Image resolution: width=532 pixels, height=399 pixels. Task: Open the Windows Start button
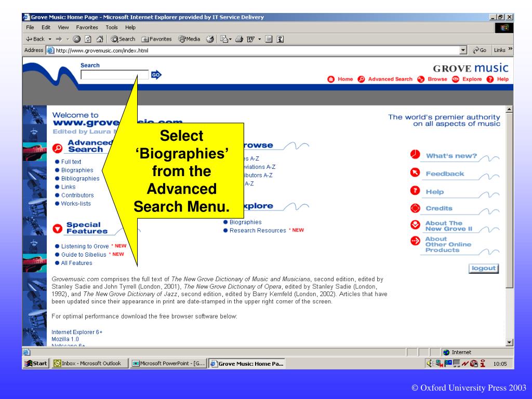[36, 363]
